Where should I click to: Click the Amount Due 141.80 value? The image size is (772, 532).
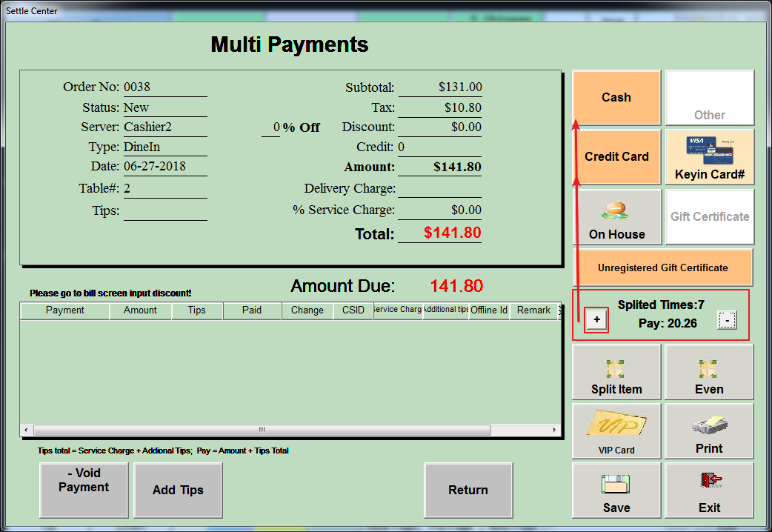coord(457,286)
